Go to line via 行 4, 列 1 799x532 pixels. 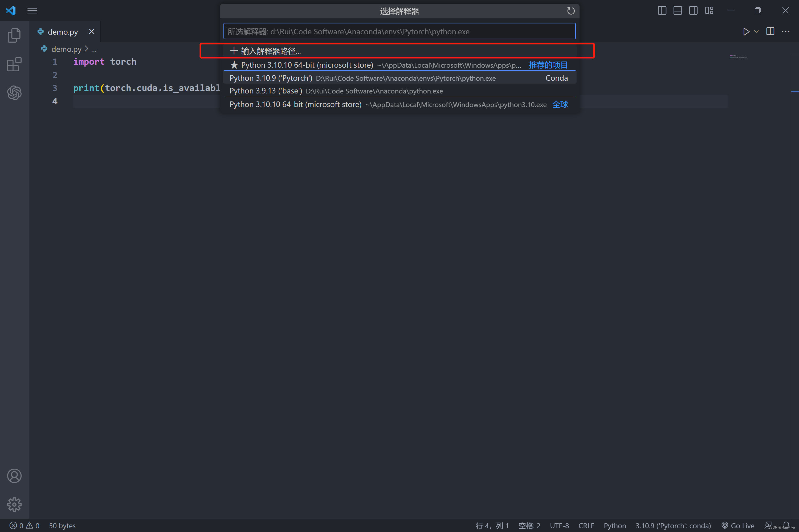[492, 526]
